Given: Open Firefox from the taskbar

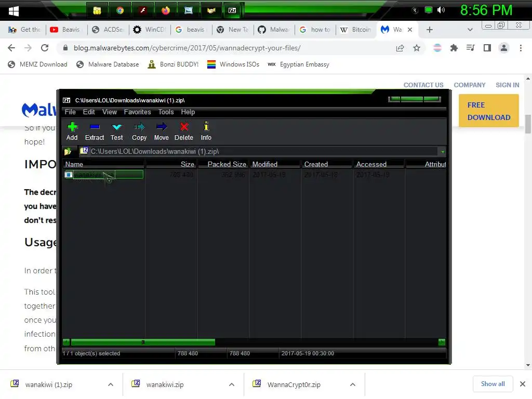Looking at the screenshot, I should (166, 10).
